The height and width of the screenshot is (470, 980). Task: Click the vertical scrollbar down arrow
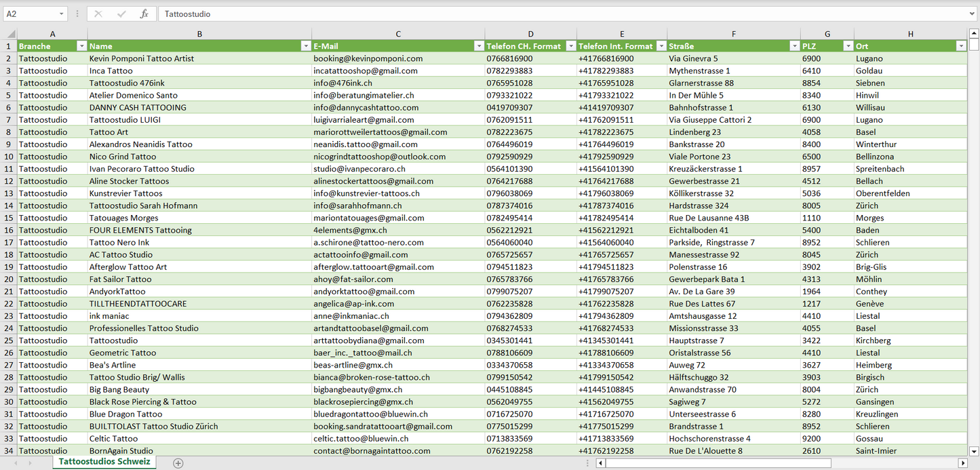pyautogui.click(x=974, y=450)
